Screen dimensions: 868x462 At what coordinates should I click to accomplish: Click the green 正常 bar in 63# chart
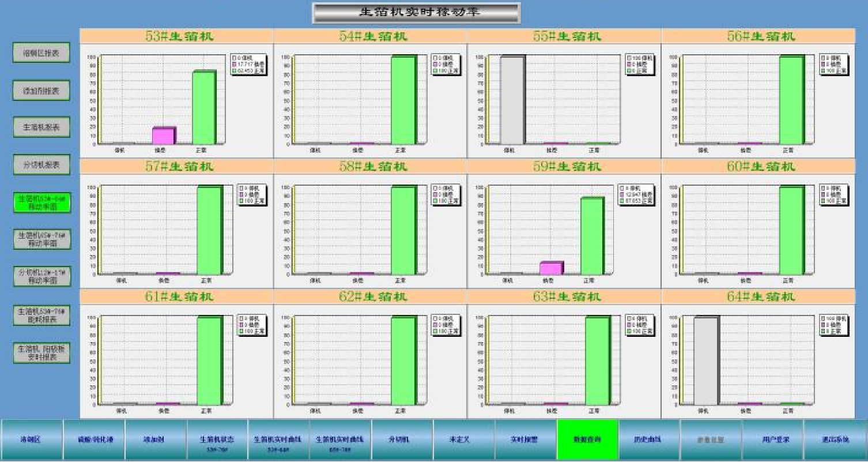tap(598, 360)
